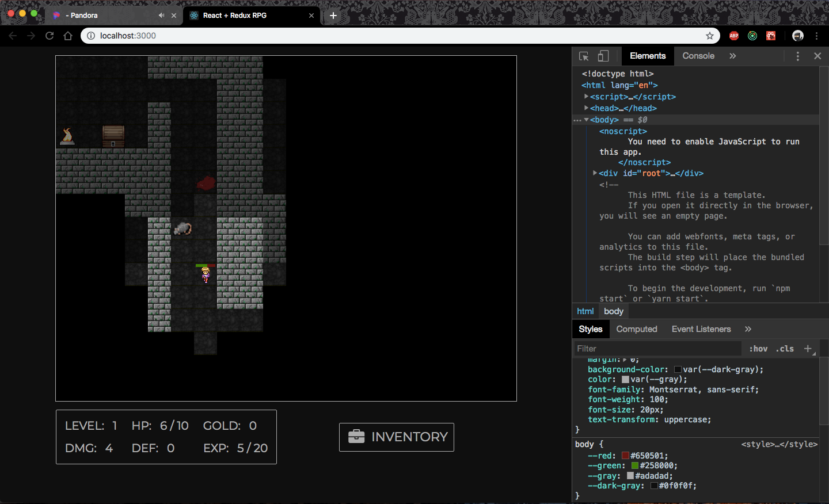Click the player character sprite
Viewport: 829px width, 504px height.
206,274
